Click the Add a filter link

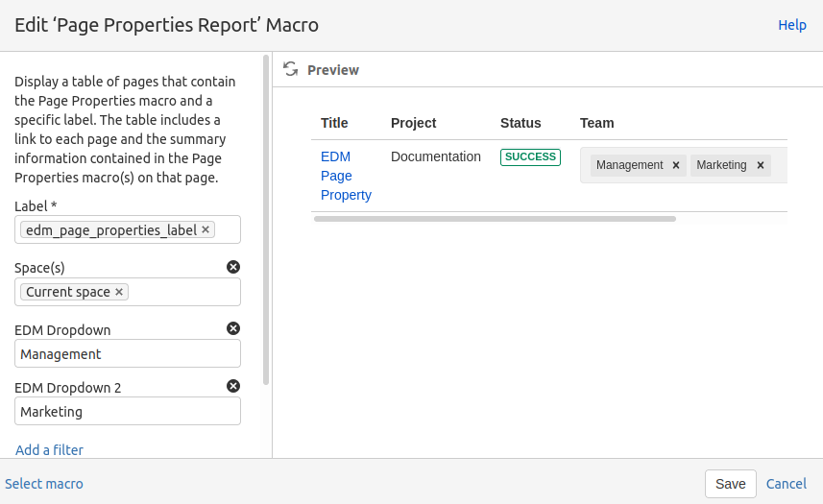pyautogui.click(x=49, y=449)
